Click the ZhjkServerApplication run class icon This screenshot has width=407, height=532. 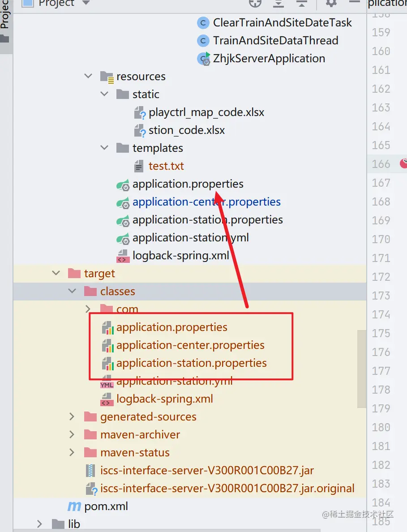click(203, 59)
